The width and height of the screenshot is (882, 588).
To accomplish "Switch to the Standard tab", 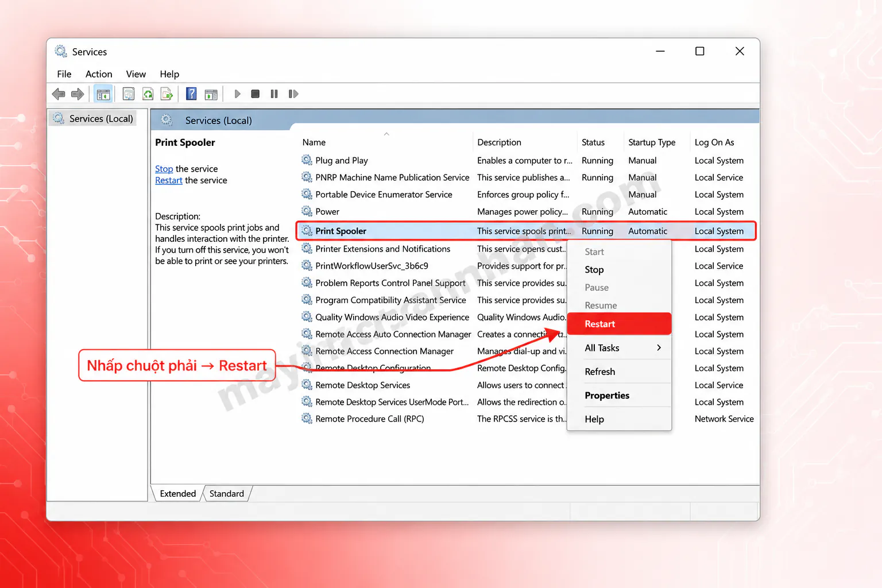I will pos(227,494).
